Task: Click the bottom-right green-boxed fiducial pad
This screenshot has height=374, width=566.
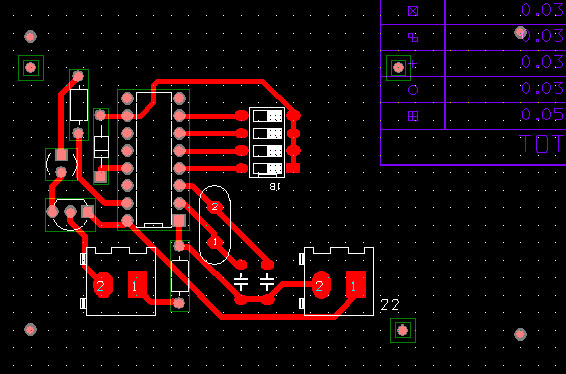Action: pyautogui.click(x=402, y=330)
